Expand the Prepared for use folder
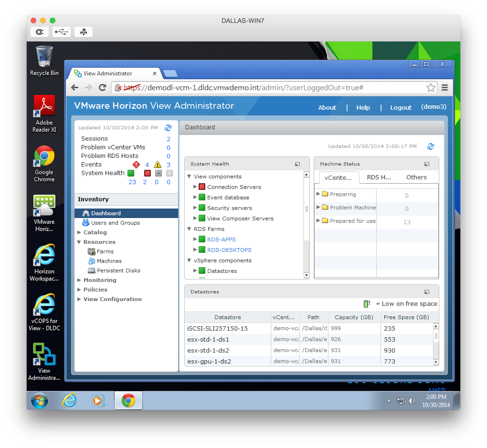 click(318, 221)
